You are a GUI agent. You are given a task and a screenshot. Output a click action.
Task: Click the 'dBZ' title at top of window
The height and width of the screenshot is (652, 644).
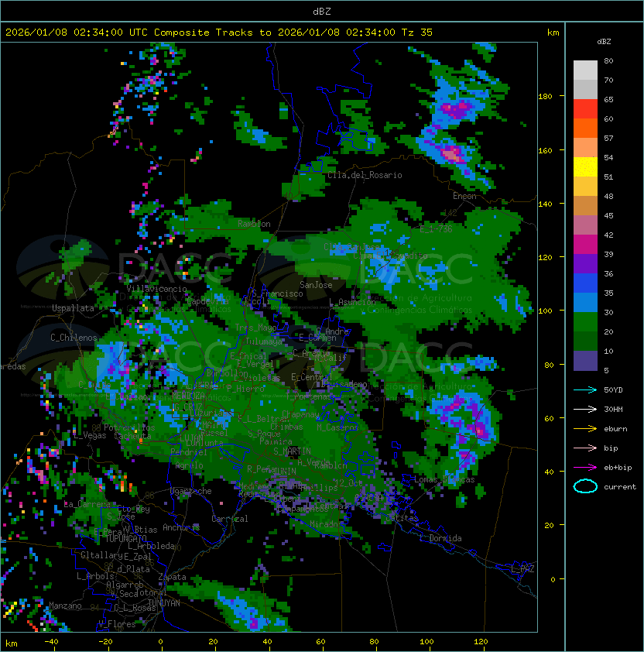coord(322,11)
